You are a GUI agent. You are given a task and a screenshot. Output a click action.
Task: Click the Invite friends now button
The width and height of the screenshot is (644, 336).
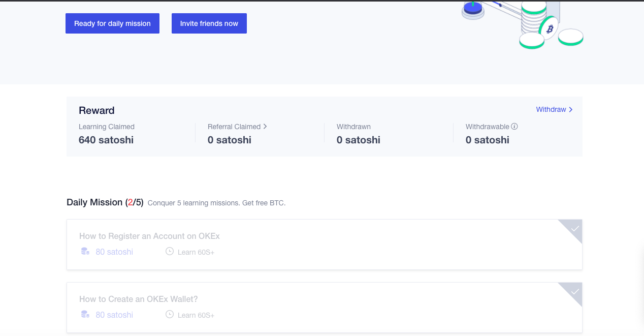coord(209,23)
